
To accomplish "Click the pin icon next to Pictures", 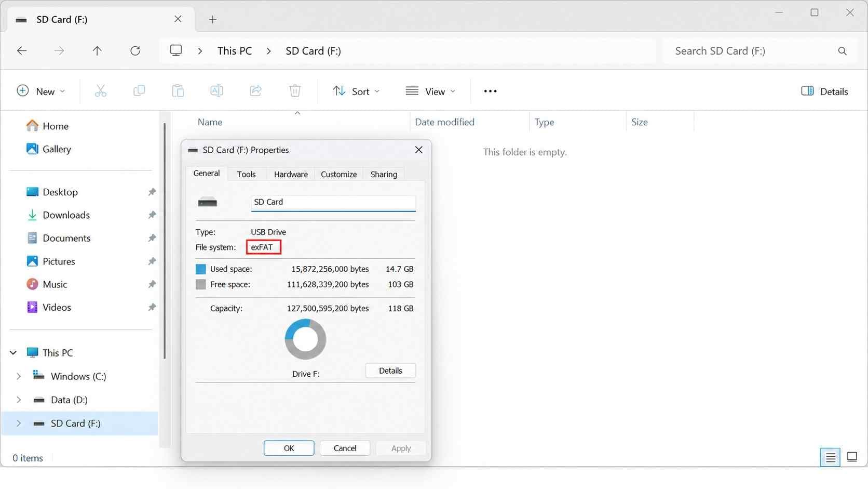I will (x=152, y=261).
